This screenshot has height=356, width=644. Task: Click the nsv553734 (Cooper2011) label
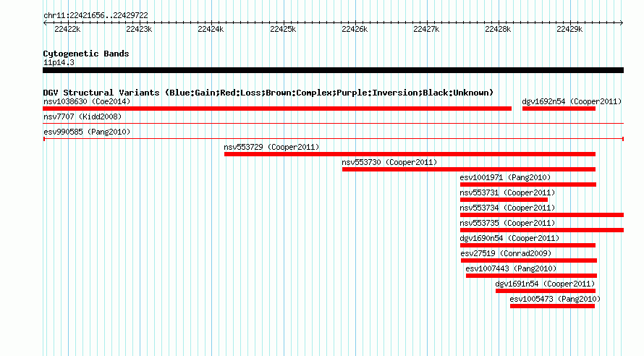(x=507, y=208)
